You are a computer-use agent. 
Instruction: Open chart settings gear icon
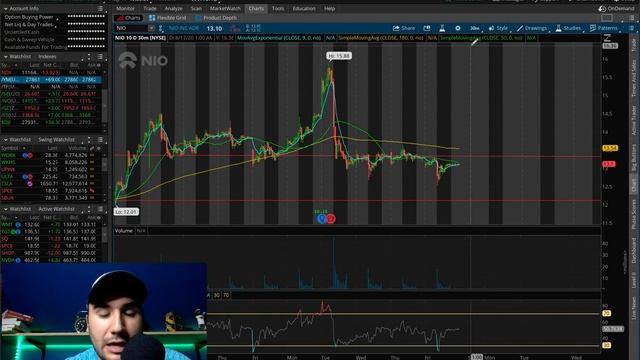pyautogui.click(x=458, y=28)
